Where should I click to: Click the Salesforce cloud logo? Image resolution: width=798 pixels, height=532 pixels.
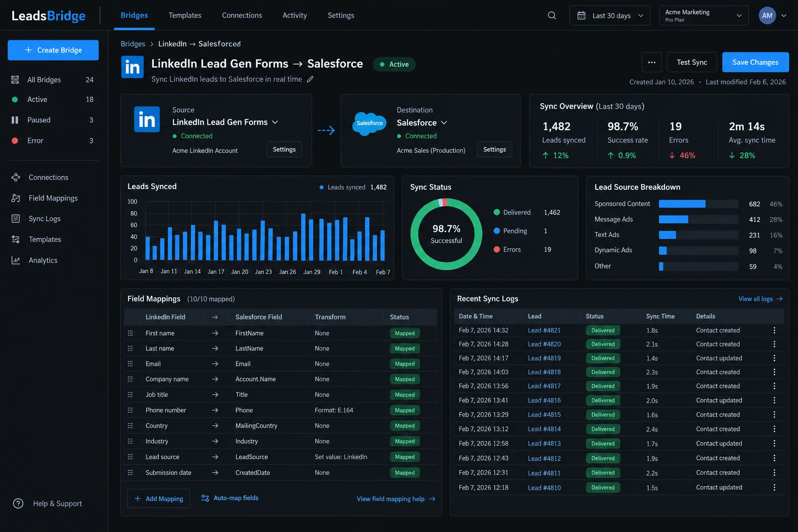click(x=369, y=123)
